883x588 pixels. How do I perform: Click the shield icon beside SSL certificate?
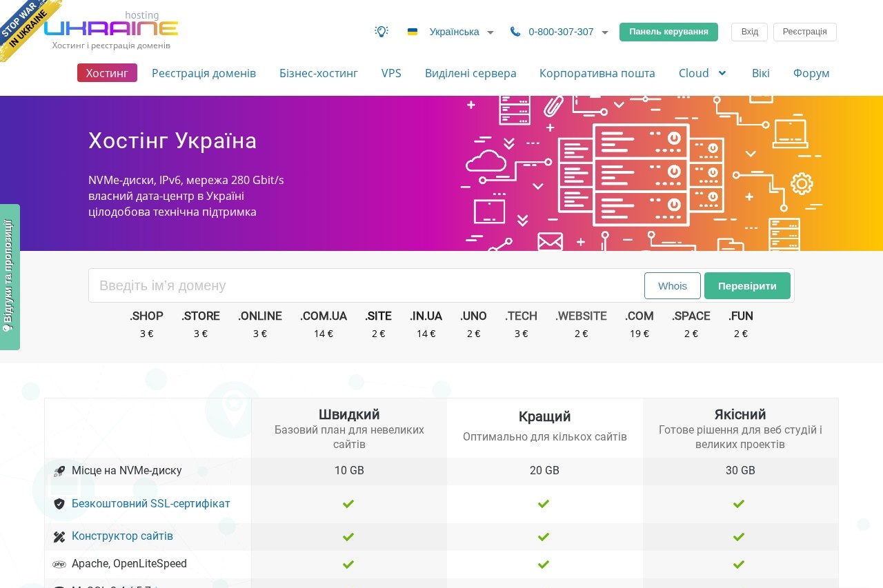point(59,504)
